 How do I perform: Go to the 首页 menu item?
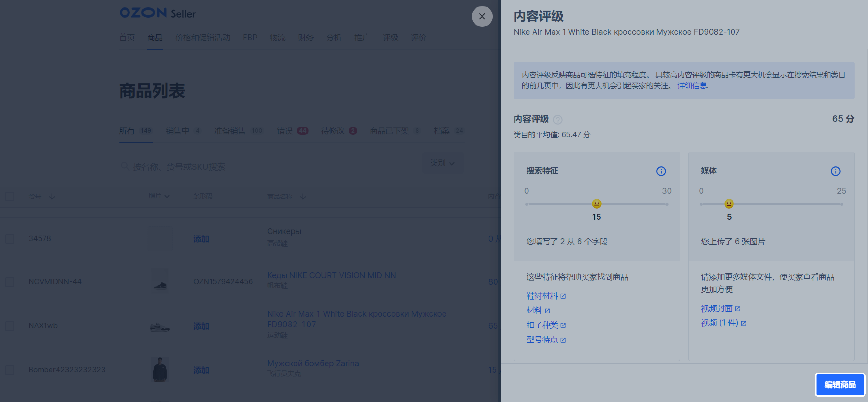(127, 38)
